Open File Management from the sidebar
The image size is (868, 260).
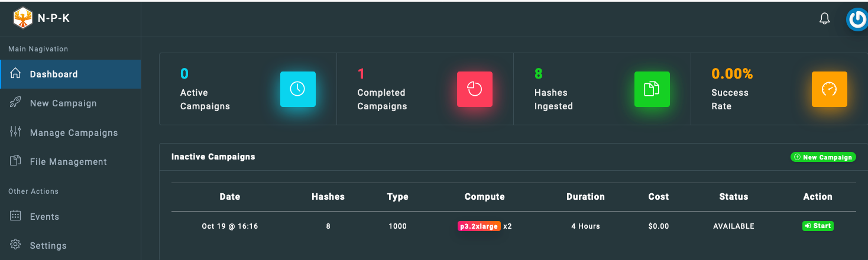click(68, 161)
